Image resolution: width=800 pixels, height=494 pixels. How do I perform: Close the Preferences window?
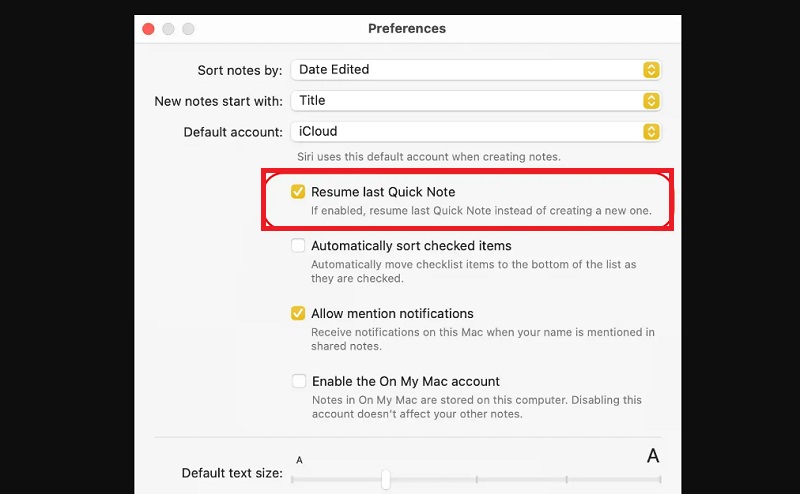pyautogui.click(x=149, y=29)
